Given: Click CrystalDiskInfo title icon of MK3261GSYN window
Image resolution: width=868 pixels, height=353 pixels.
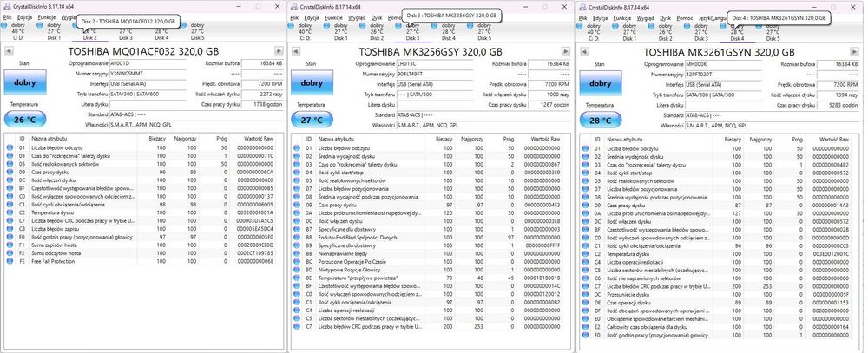Looking at the screenshot, I should tap(582, 7).
